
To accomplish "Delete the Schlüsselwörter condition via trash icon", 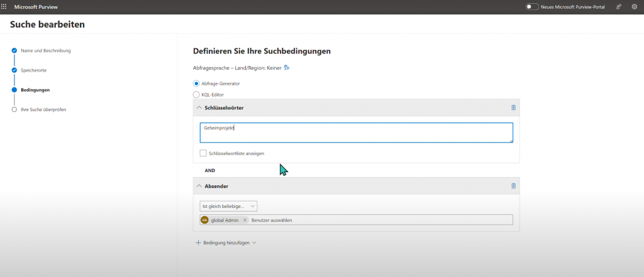I will click(x=513, y=107).
